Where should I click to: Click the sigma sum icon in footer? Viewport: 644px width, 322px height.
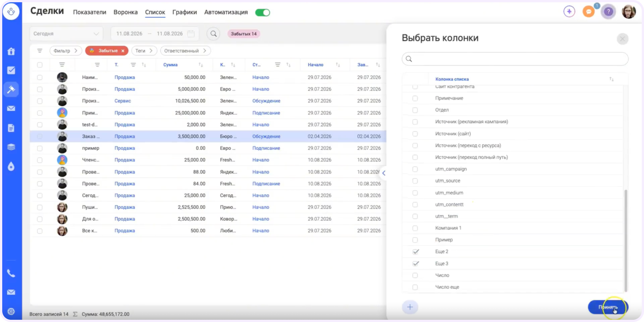click(x=75, y=314)
